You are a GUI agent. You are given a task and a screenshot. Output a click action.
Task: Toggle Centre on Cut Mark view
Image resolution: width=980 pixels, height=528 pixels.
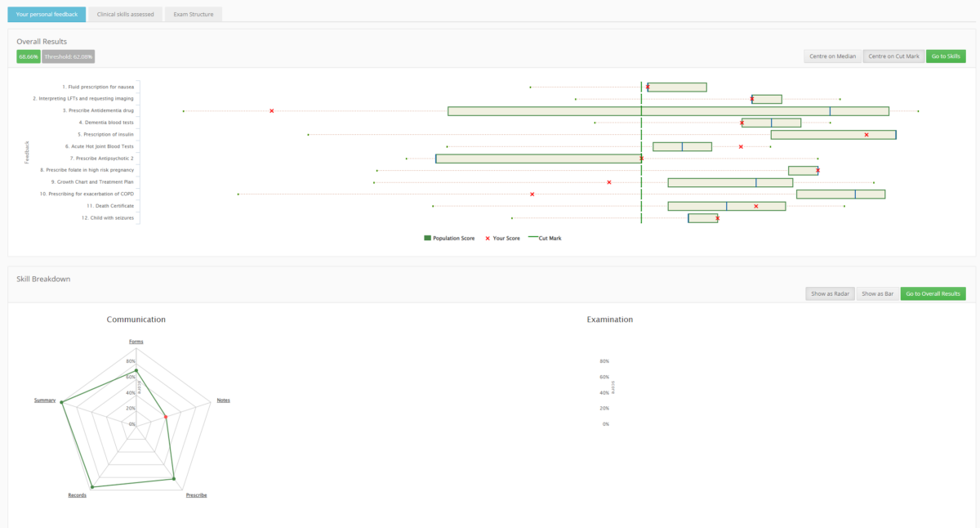pyautogui.click(x=893, y=56)
